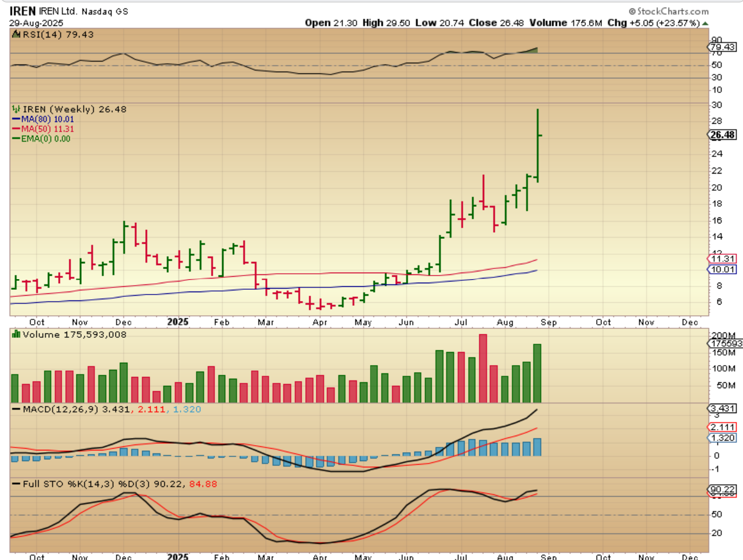Click the 175593 volume axis tag
Screen dimensions: 743x560
724,343
